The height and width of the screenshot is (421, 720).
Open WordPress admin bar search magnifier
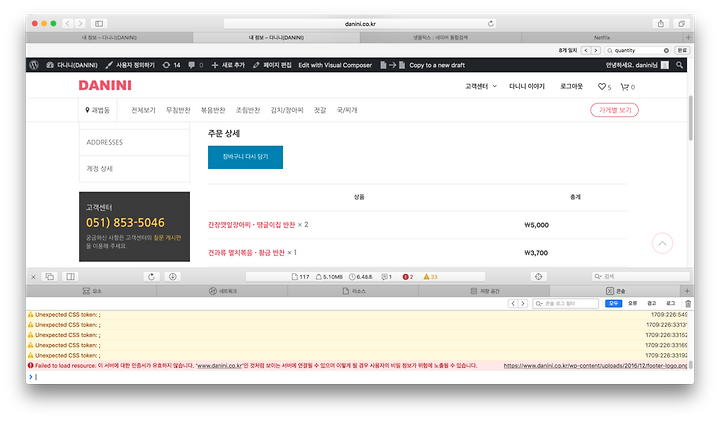point(679,65)
